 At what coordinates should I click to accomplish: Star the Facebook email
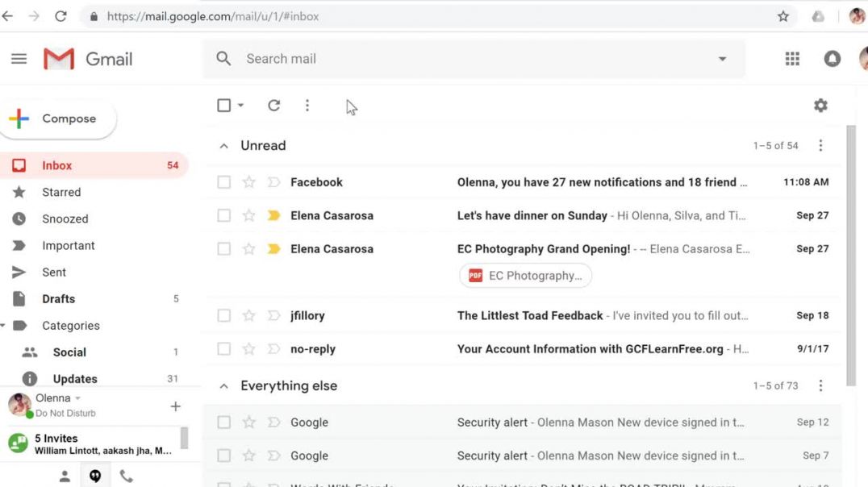(249, 182)
